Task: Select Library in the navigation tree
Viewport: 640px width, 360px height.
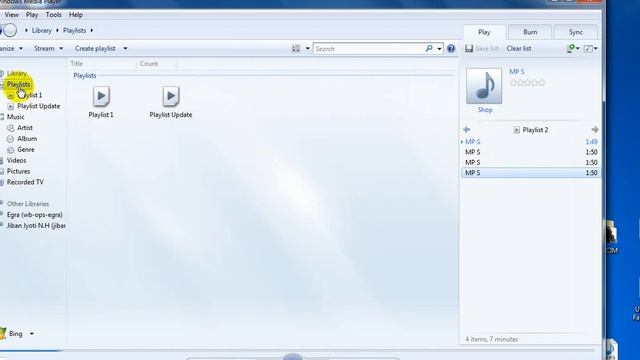Action: click(x=17, y=73)
